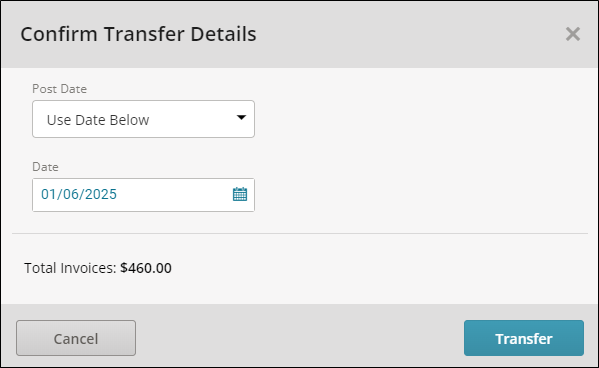Select the 'Use Date Below' combo box
The width and height of the screenshot is (599, 368).
pos(143,119)
